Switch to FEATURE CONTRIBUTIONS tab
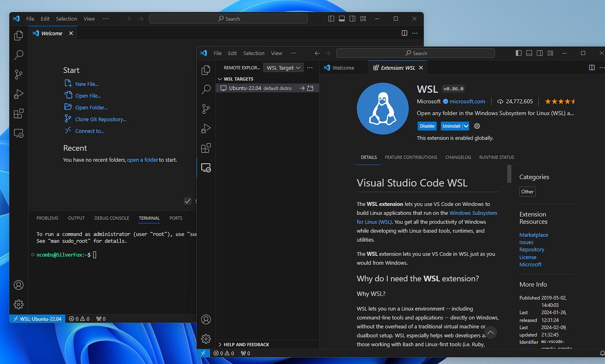The height and width of the screenshot is (364, 605). [x=411, y=157]
